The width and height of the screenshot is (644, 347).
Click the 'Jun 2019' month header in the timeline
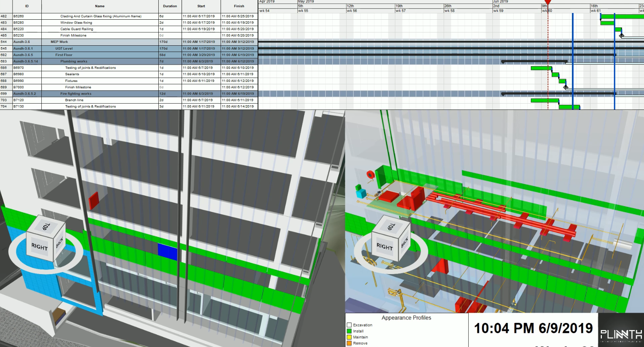(501, 2)
